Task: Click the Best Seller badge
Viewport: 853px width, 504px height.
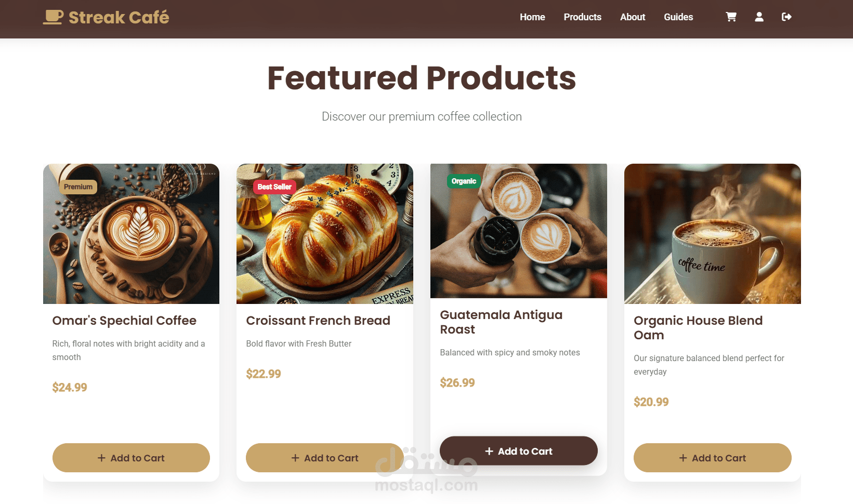Action: (274, 187)
